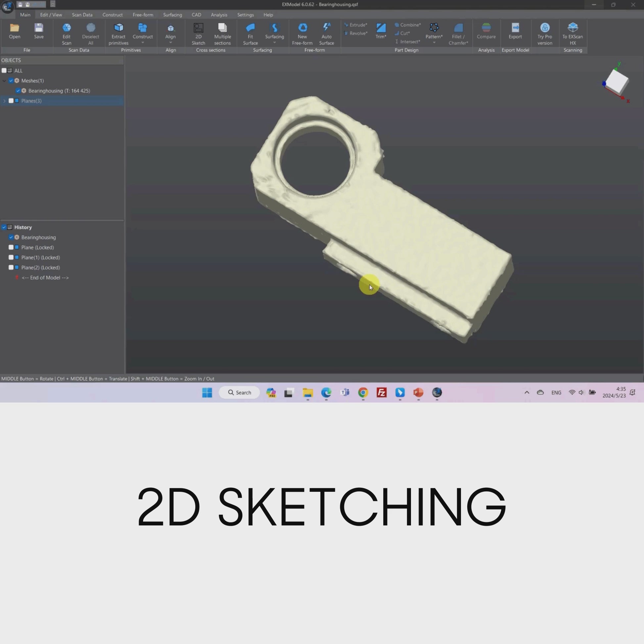Image resolution: width=644 pixels, height=644 pixels.
Task: Open Google Chrome from the taskbar
Action: point(363,392)
